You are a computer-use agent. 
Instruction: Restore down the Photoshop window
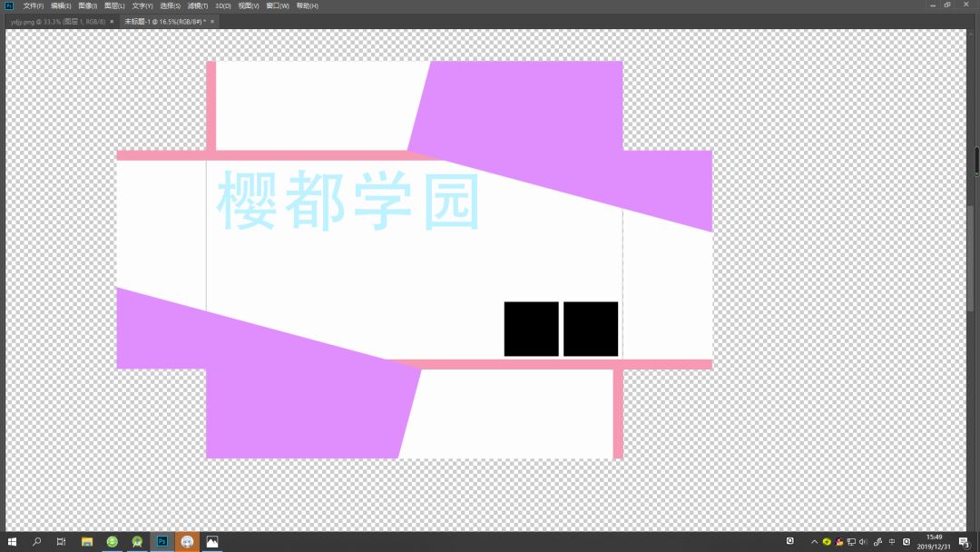[947, 5]
